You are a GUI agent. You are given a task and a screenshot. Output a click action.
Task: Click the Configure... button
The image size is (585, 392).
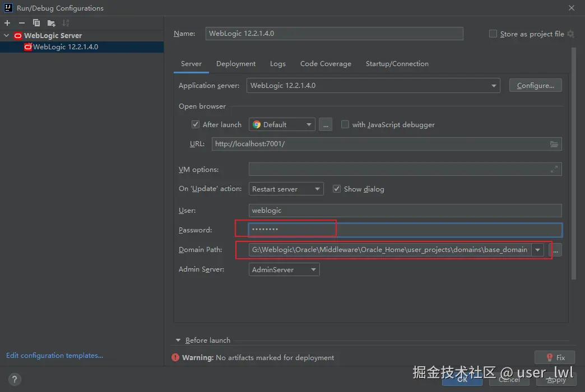pos(535,86)
